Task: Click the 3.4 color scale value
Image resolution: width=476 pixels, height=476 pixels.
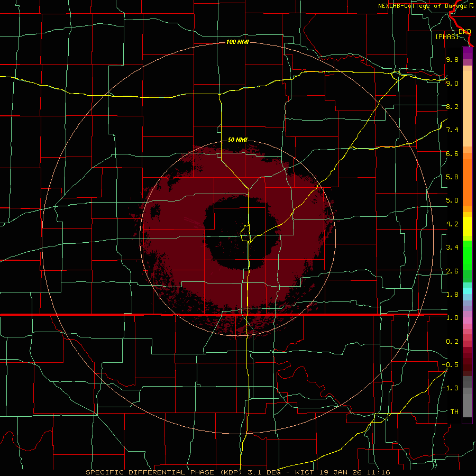Action: coord(452,248)
